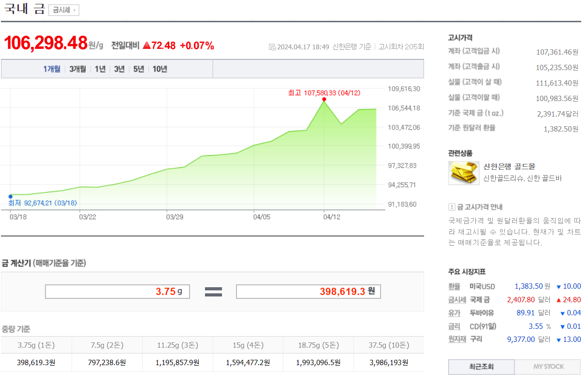This screenshot has width=588, height=383.
Task: Open the 금리 market index link
Action: pyautogui.click(x=455, y=326)
